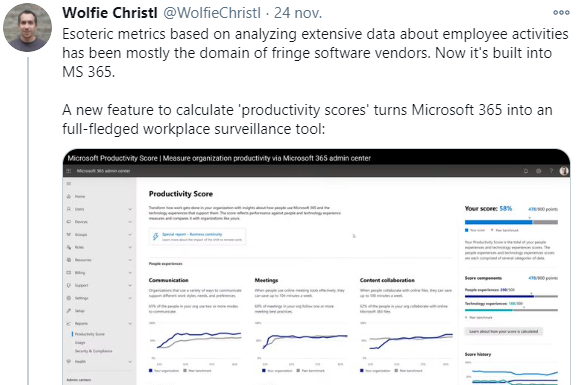The image size is (577, 385).
Task: Select Productivity Score under Reports
Action: click(89, 334)
